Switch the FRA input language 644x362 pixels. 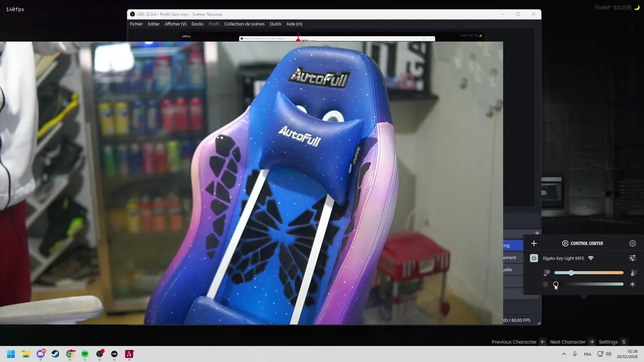pos(588,354)
